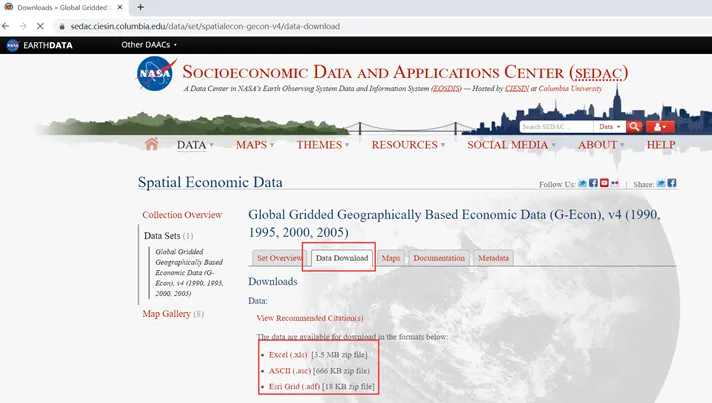This screenshot has width=712, height=403.
Task: Open the MAPS navigation menu
Action: [255, 145]
